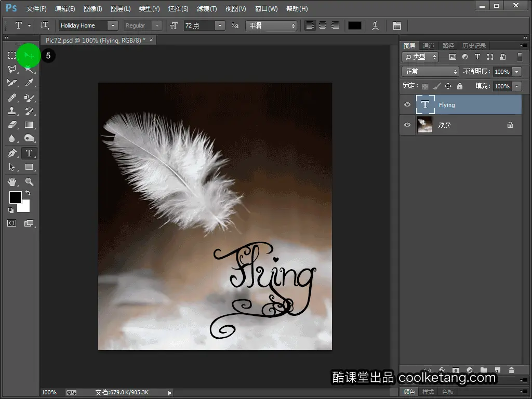
Task: Select the Hand tool
Action: pyautogui.click(x=12, y=182)
